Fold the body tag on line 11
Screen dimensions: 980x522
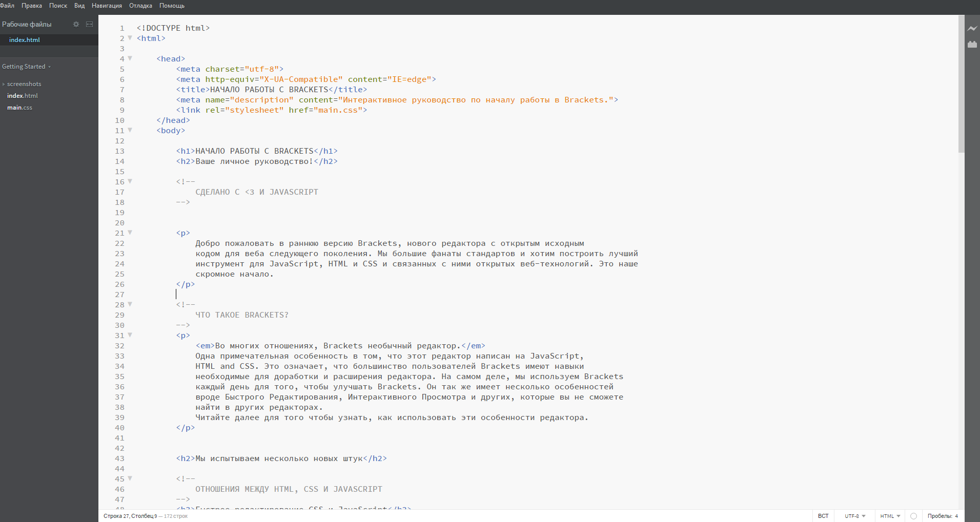pyautogui.click(x=130, y=130)
